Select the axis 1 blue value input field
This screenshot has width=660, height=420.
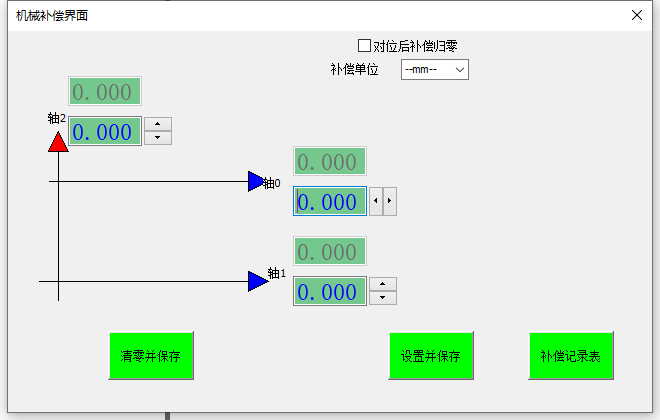click(x=330, y=292)
